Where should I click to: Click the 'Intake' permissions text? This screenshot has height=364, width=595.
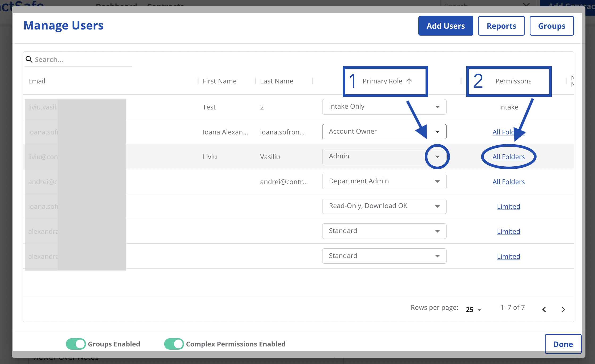tap(508, 107)
